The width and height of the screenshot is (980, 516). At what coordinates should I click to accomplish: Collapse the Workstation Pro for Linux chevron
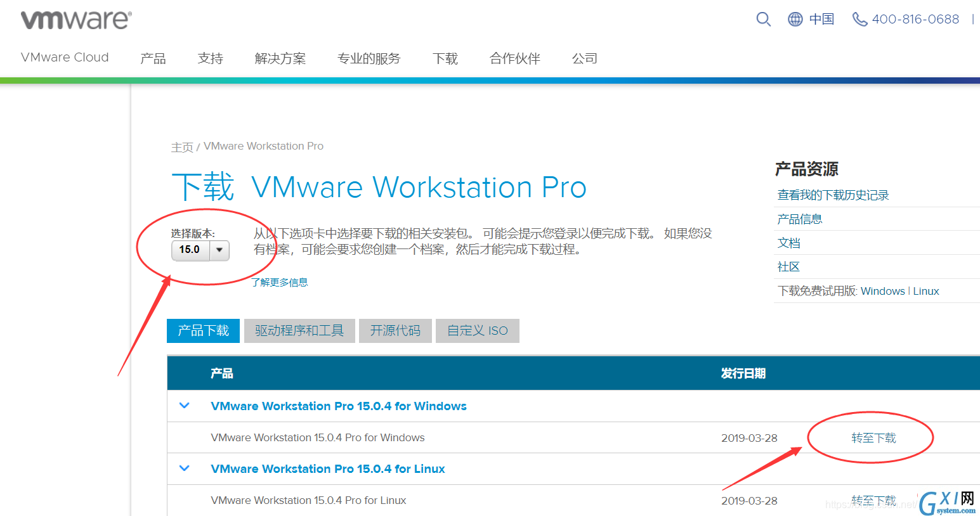185,468
